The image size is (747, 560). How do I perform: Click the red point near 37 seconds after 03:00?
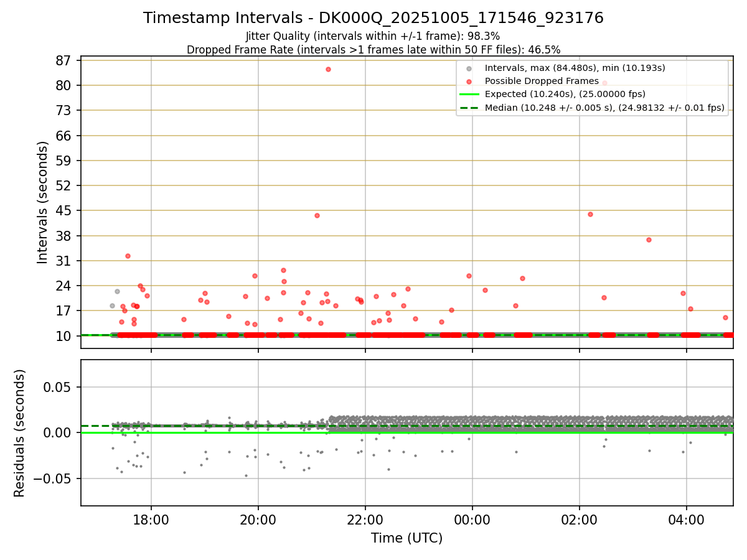(x=649, y=240)
